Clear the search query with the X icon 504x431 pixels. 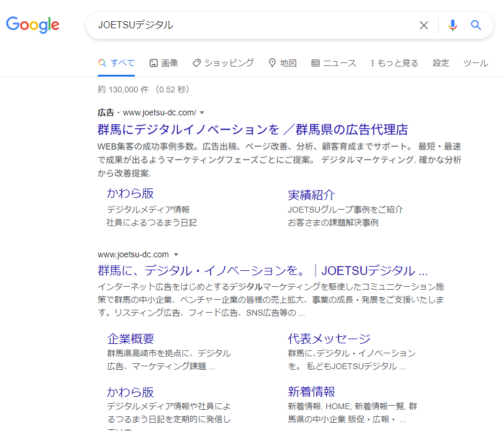(424, 25)
